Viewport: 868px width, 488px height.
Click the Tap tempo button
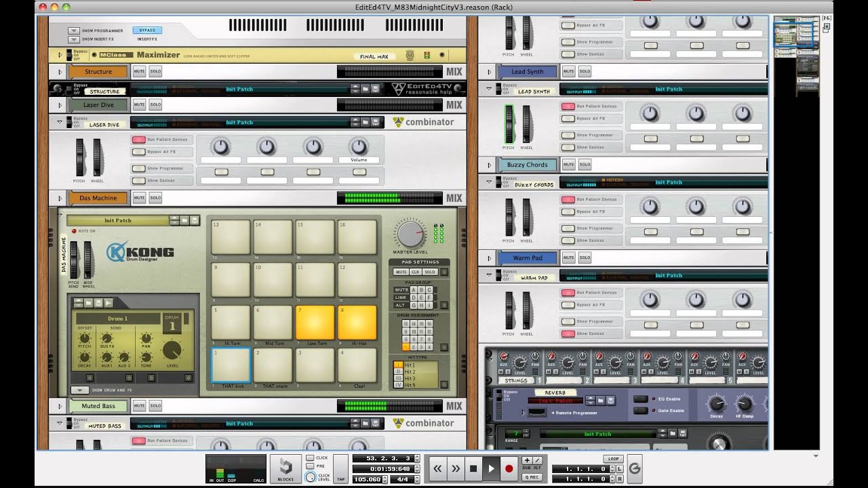point(341,468)
